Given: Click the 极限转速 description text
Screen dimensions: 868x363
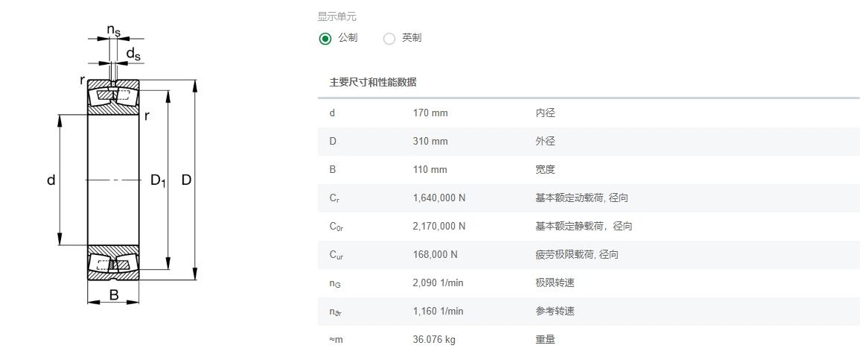Looking at the screenshot, I should (x=555, y=282).
